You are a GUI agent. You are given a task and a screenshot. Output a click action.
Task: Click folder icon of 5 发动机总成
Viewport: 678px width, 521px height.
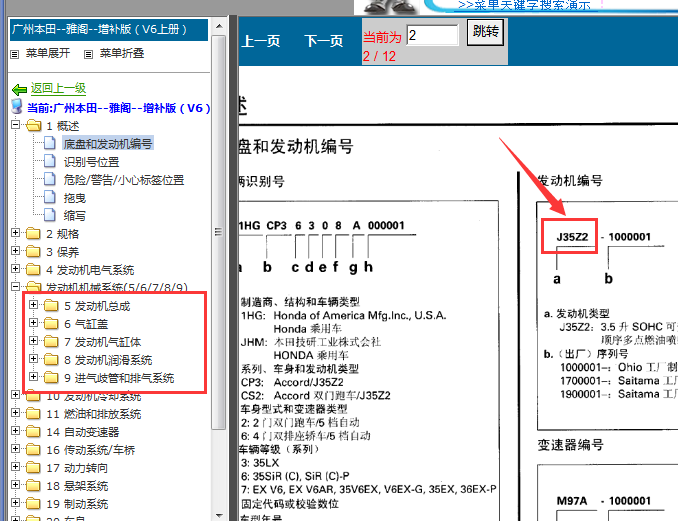[51, 306]
